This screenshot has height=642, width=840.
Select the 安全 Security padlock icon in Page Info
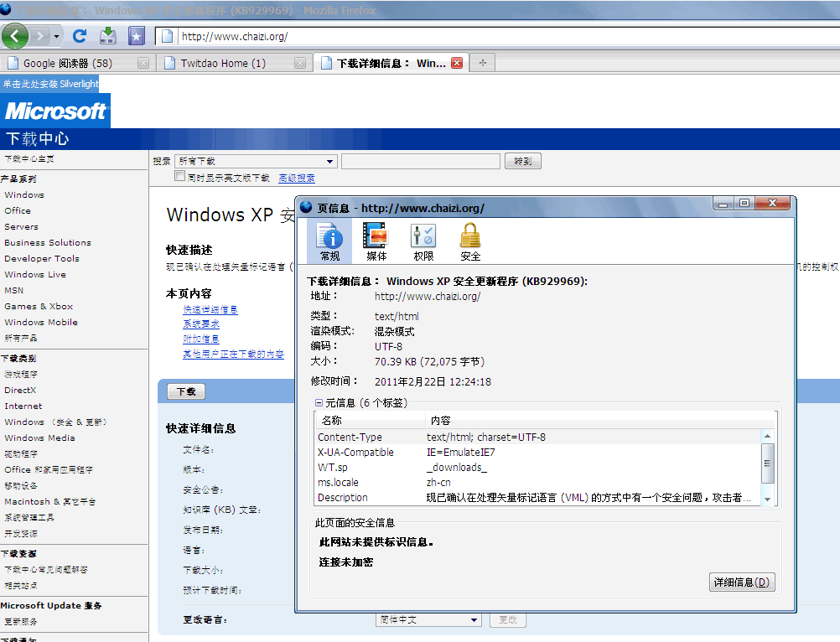click(470, 241)
